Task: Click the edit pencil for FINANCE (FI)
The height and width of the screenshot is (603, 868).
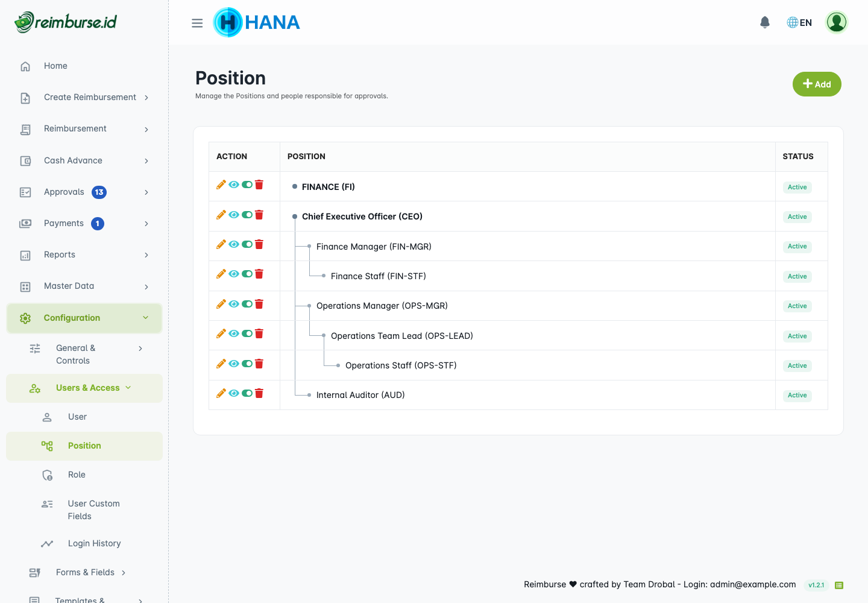Action: coord(221,185)
